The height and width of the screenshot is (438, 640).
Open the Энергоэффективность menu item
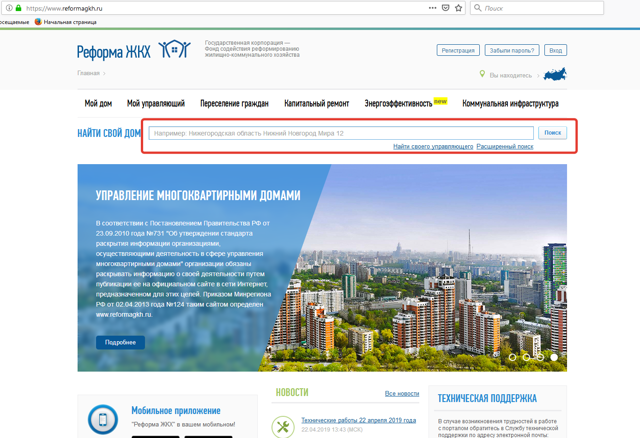[398, 104]
